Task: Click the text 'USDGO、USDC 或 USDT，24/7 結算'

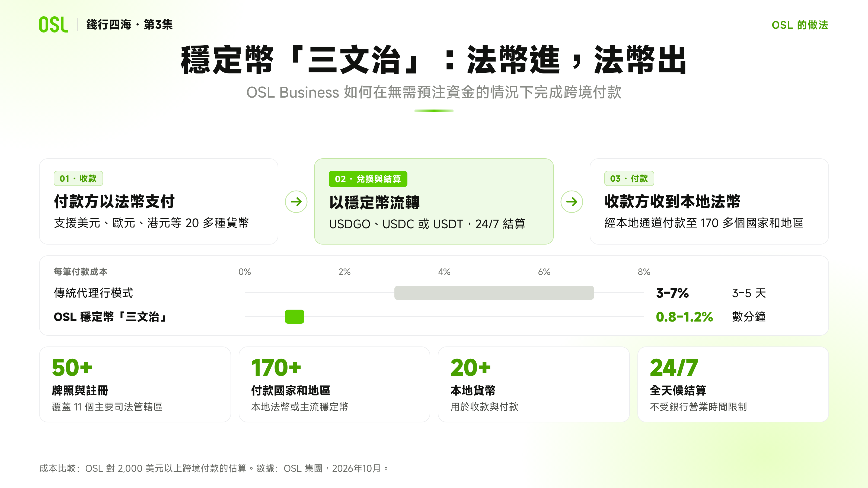Action: coord(427,224)
